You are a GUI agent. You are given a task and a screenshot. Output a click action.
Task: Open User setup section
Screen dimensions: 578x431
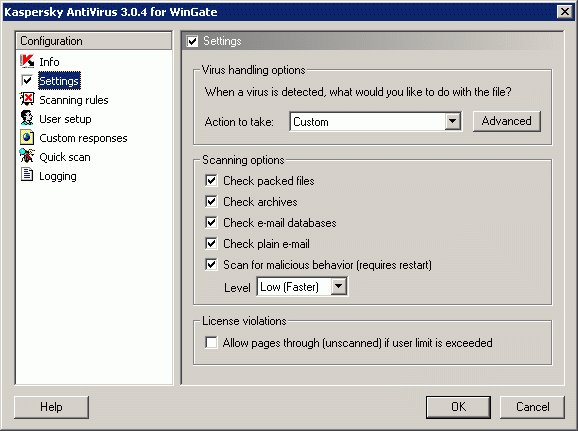pyautogui.click(x=65, y=119)
